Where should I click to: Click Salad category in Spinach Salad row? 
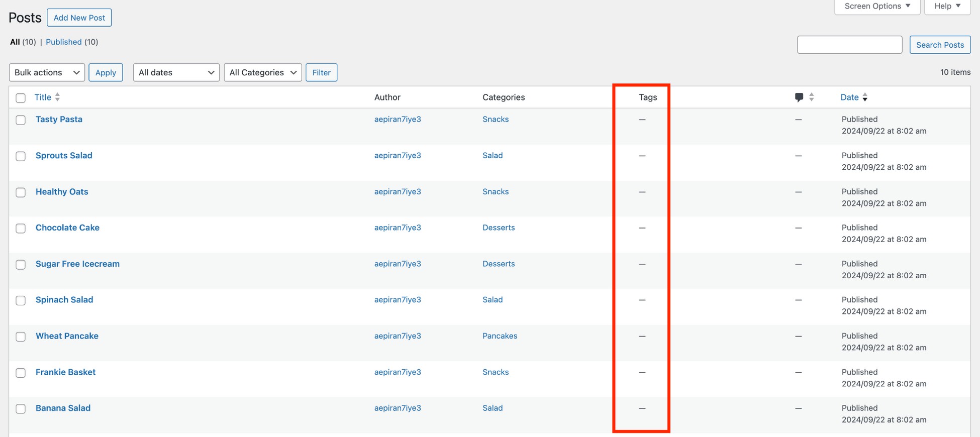(493, 299)
